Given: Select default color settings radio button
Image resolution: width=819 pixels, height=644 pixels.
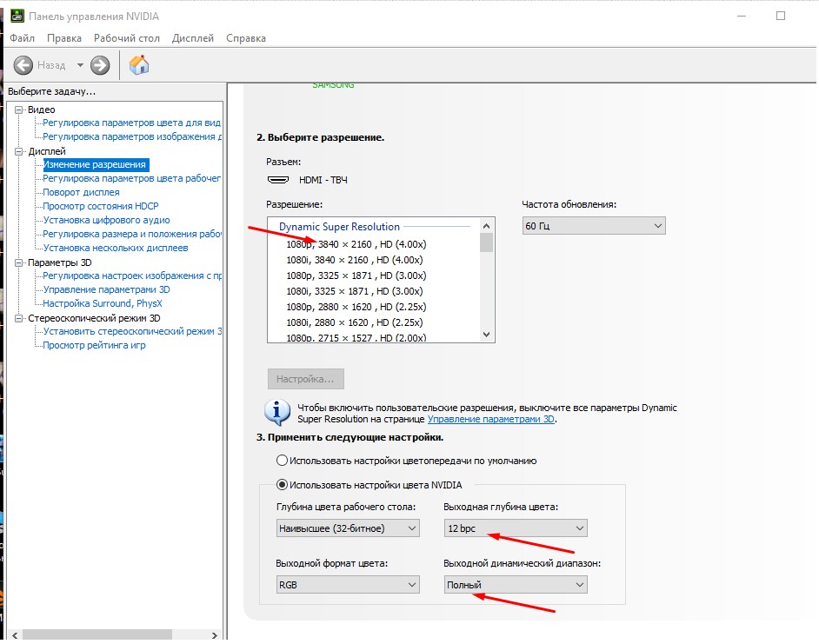Looking at the screenshot, I should [x=282, y=461].
